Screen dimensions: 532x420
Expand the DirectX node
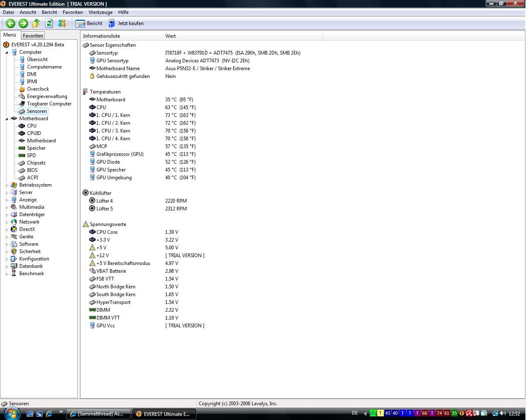(x=7, y=230)
